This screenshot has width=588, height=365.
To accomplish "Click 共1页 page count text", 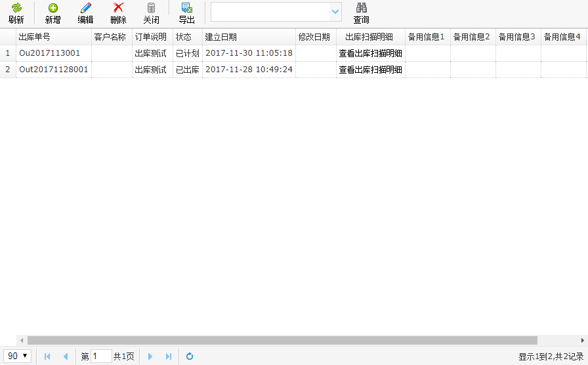I will tap(124, 356).
